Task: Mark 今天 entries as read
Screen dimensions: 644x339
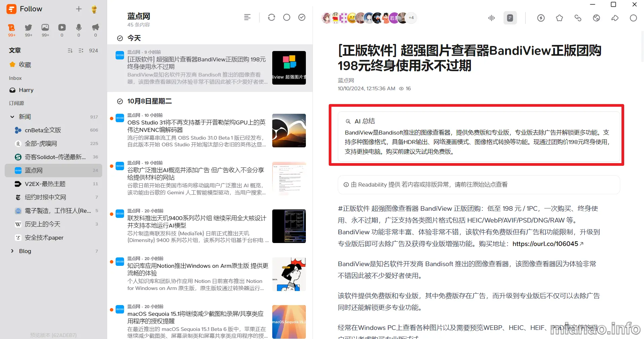Action: point(120,38)
